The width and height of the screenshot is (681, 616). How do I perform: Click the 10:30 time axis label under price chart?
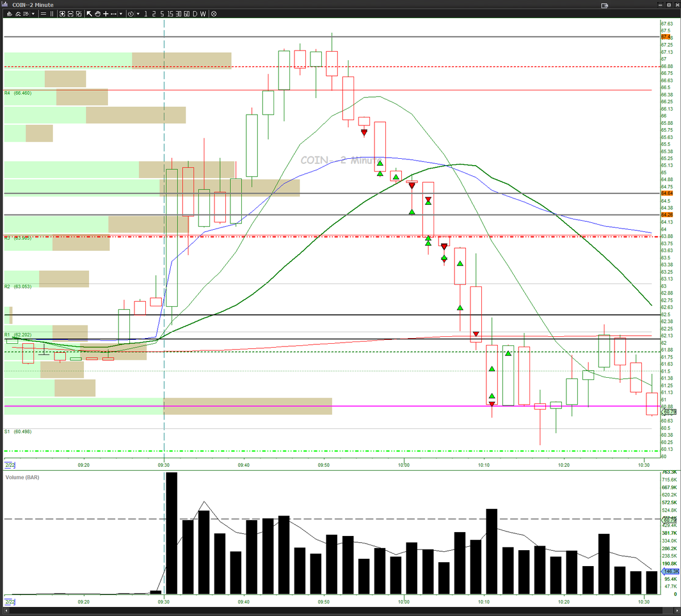point(644,465)
